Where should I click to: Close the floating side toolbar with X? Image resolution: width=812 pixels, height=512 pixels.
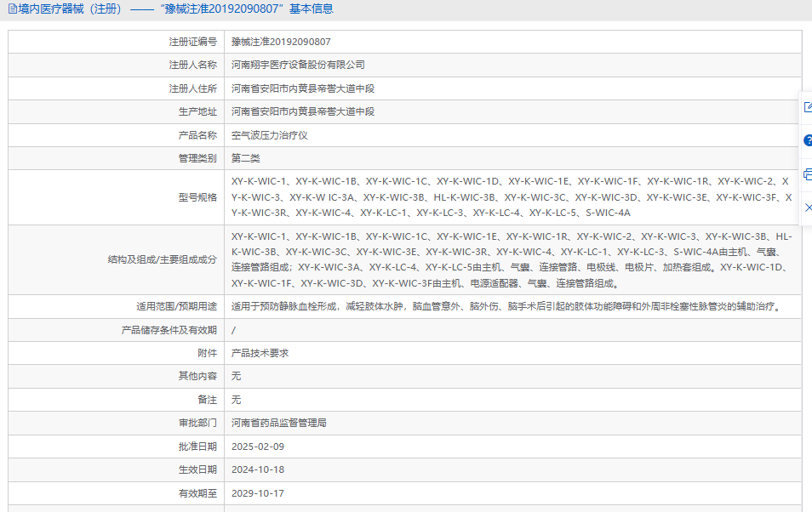pyautogui.click(x=809, y=208)
